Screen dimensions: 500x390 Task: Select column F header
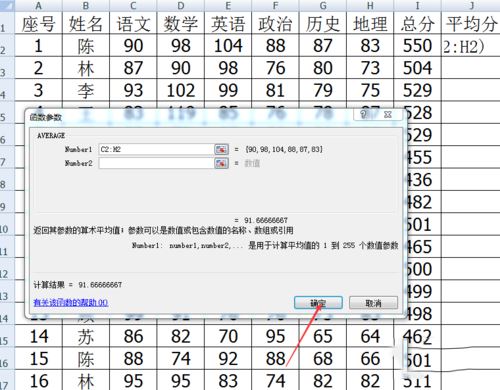275,6
